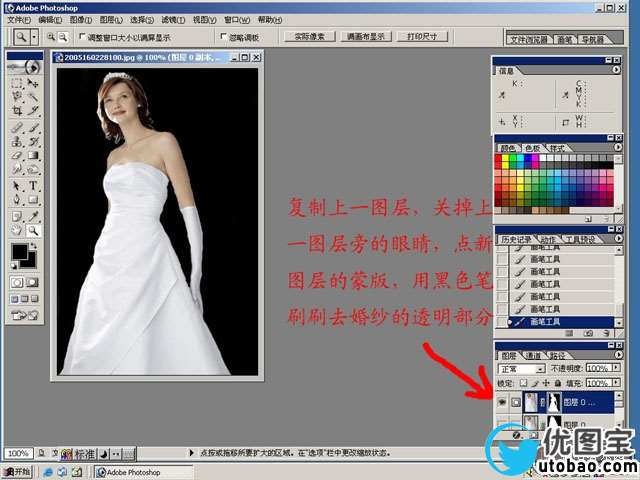This screenshot has height=480, width=640.
Task: Switch to Standard edit mode
Action: click(x=17, y=282)
